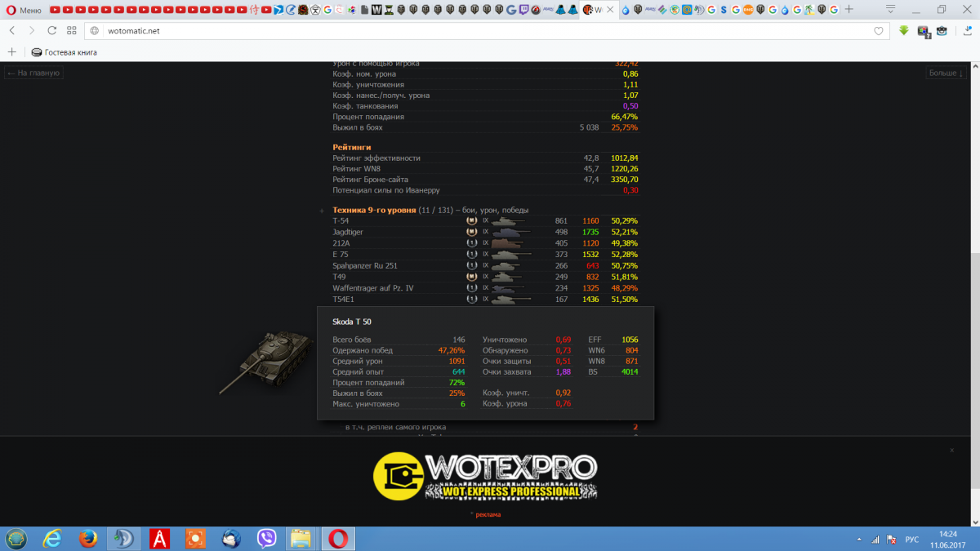Reload the wotomatic.net page
This screenshot has height=551, width=980.
[x=52, y=30]
